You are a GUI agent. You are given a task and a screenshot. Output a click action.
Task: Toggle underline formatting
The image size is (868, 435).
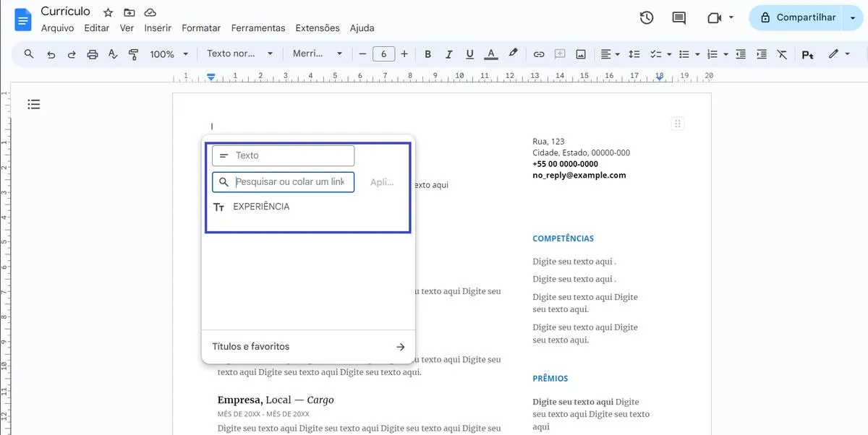[x=469, y=53]
